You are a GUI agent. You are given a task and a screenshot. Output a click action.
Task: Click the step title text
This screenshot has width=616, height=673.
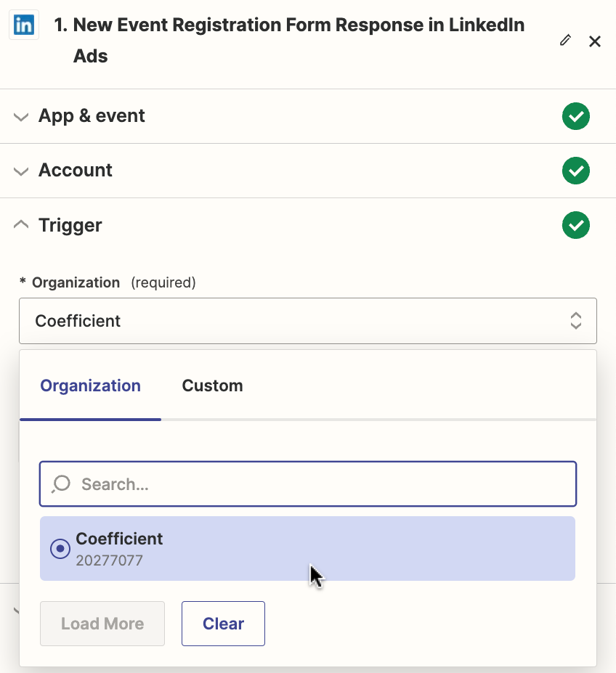290,41
